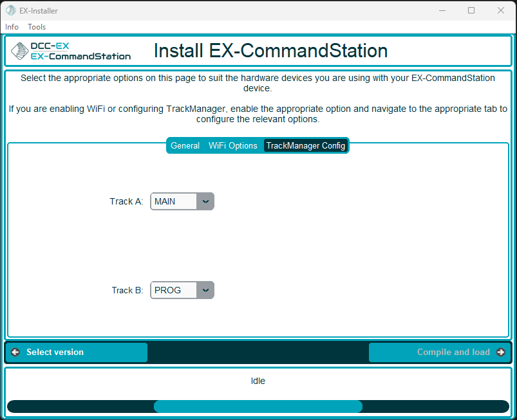Image resolution: width=517 pixels, height=420 pixels.
Task: Click the EX-Installer app icon in title bar
Action: click(x=10, y=10)
